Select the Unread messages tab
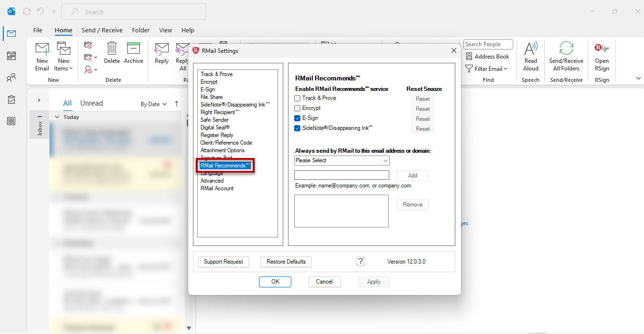This screenshot has width=644, height=334. point(92,103)
